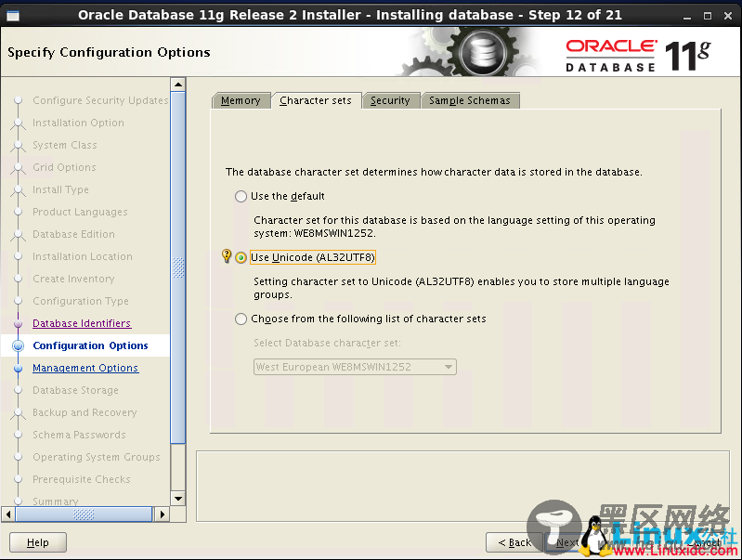Viewport: 742px width, 560px height.
Task: Click the Management Options step bullet icon
Action: (19, 369)
